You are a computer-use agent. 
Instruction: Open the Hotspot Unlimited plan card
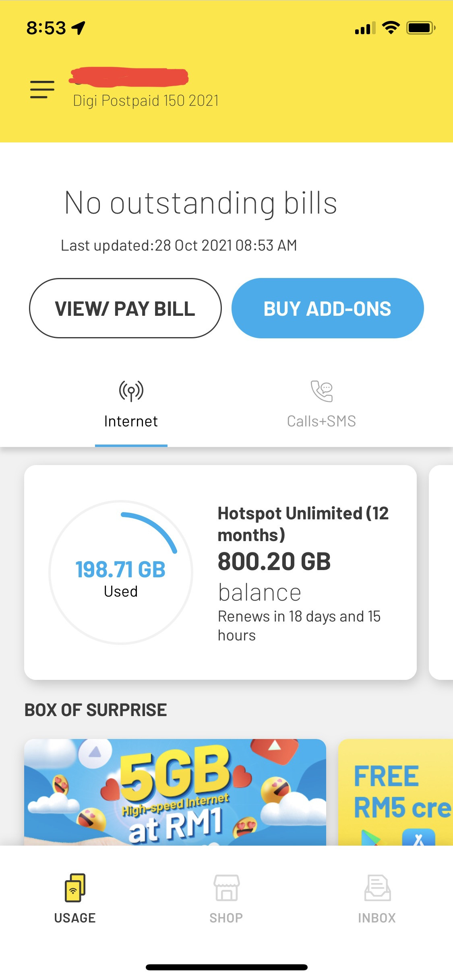(220, 572)
